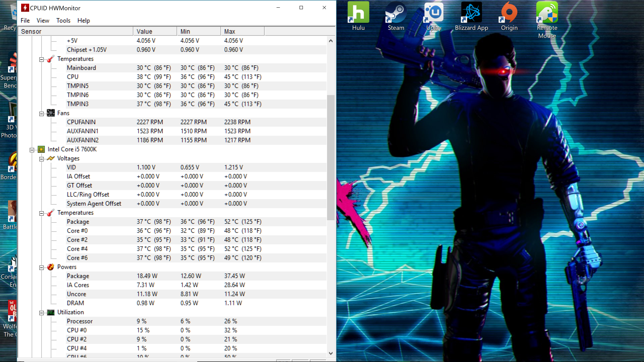Click the 2227 RPM CPUFANIN value

tap(150, 122)
